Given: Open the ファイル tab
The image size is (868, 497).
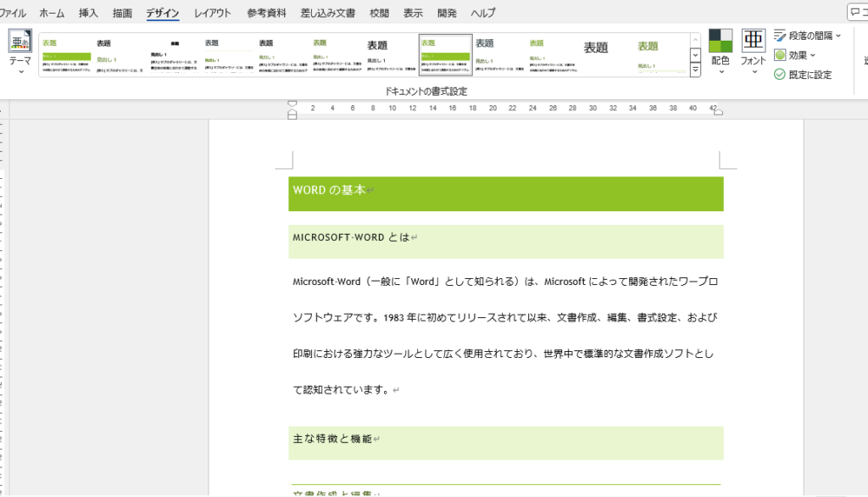Looking at the screenshot, I should pos(12,13).
